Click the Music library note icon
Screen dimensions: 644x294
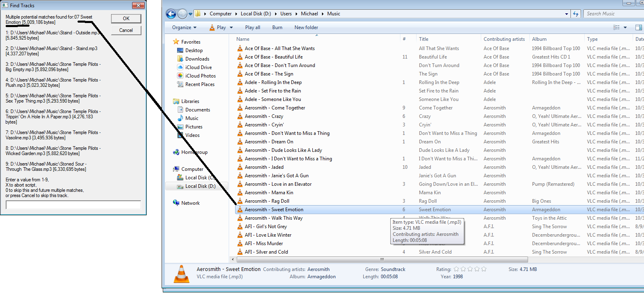click(180, 118)
